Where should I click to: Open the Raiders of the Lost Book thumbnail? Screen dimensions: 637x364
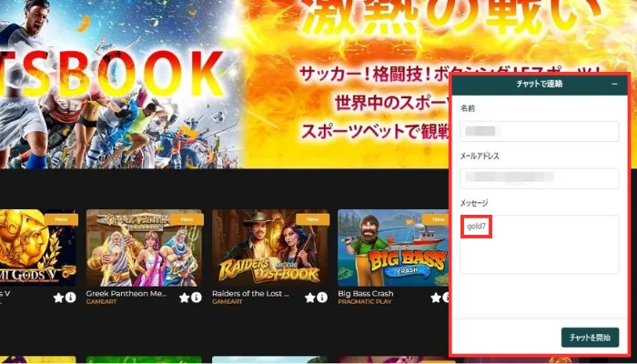(x=270, y=248)
